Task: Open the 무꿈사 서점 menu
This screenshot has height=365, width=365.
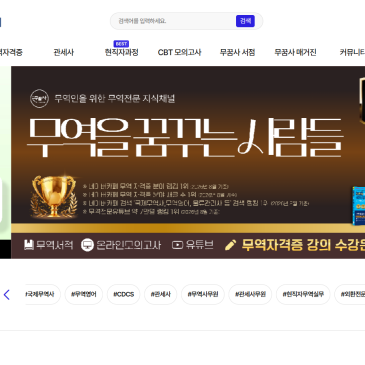Action: [x=237, y=52]
